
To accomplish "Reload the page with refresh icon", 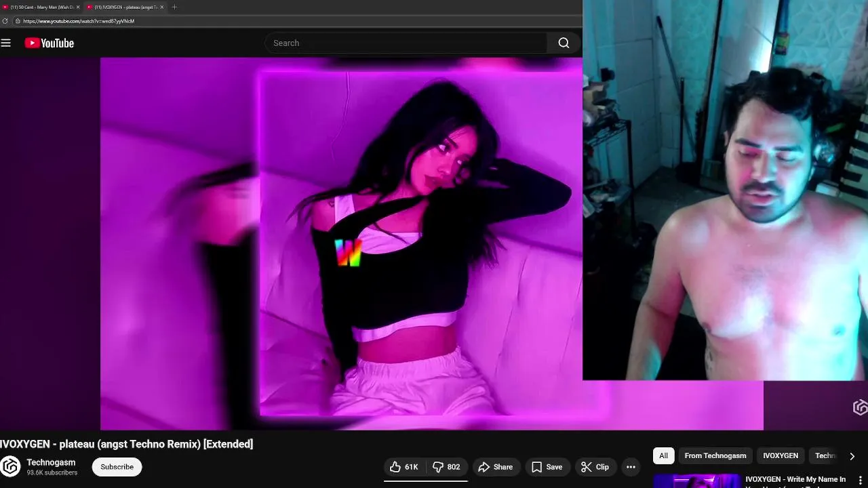I will [5, 21].
